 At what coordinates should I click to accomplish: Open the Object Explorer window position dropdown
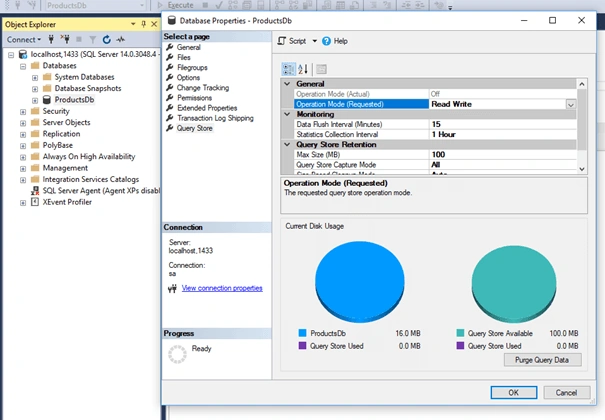[x=133, y=24]
